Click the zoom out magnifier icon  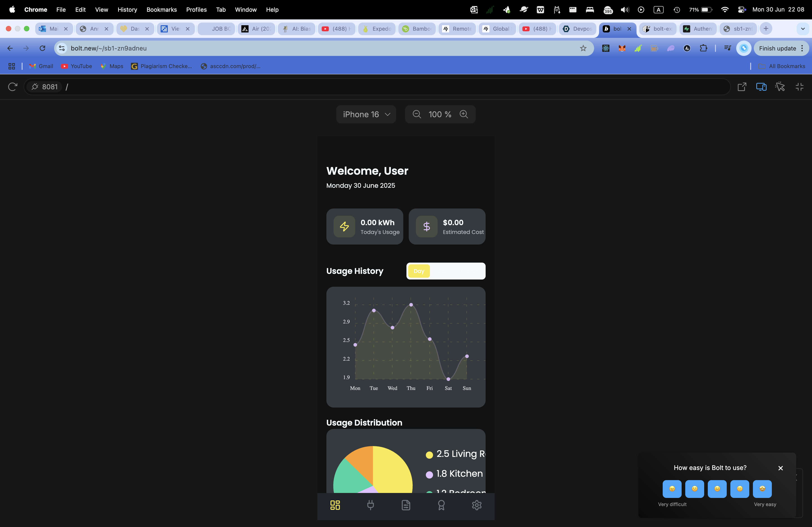coord(417,114)
